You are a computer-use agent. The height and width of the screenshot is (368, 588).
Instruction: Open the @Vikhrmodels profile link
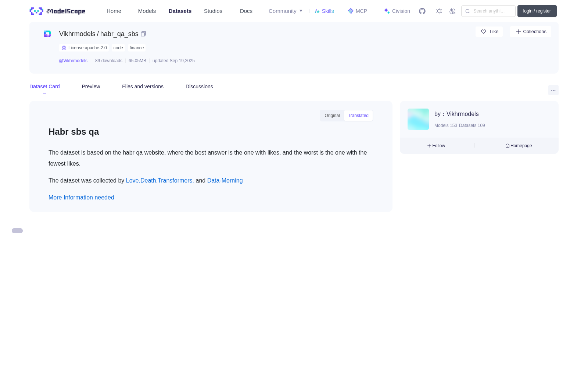(x=73, y=61)
